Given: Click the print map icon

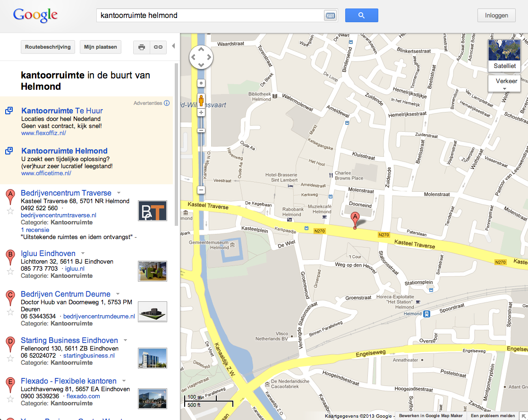Looking at the screenshot, I should pyautogui.click(x=141, y=47).
